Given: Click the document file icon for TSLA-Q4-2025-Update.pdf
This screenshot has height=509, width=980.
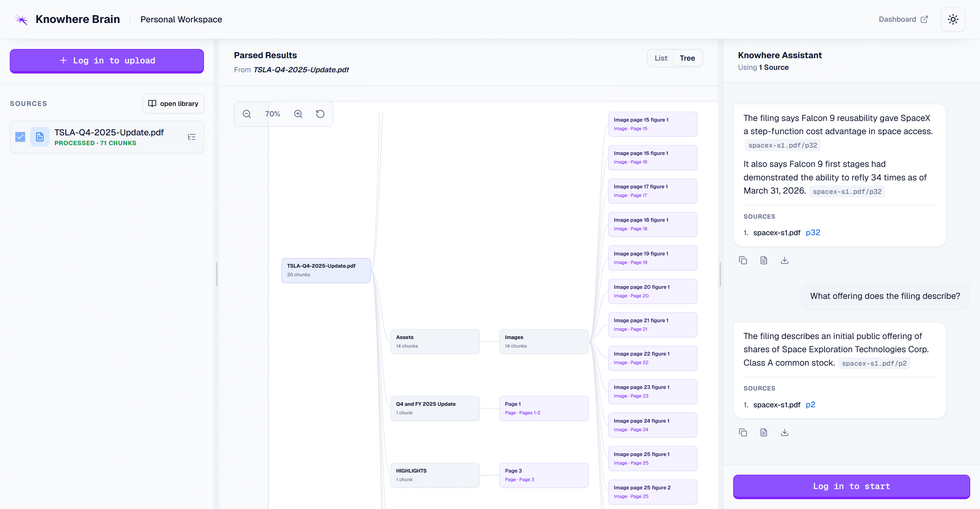Looking at the screenshot, I should pos(40,137).
